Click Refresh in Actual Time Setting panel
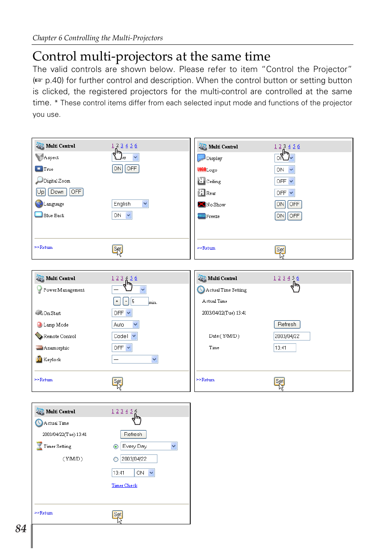Screen dimensions: 392x556 [287, 324]
